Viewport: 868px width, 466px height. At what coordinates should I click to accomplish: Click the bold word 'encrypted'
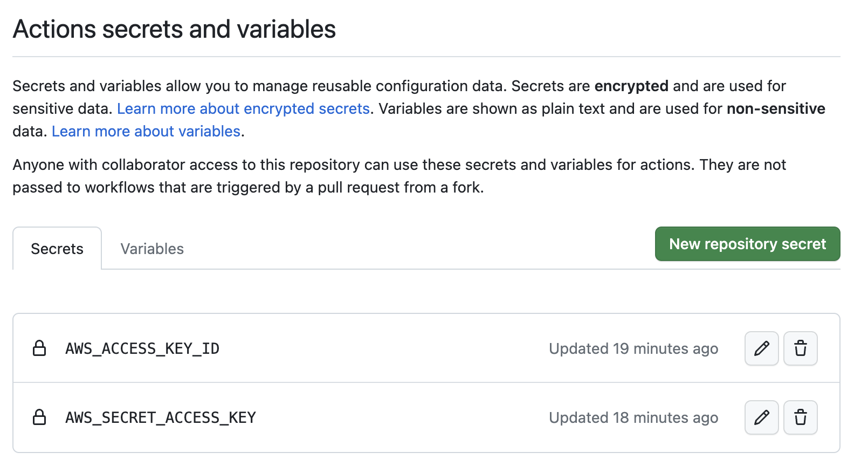[x=631, y=86]
